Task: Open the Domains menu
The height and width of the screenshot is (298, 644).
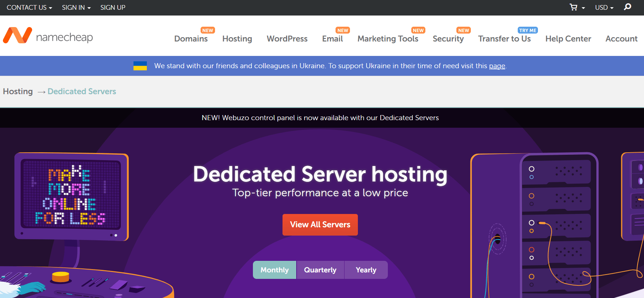Action: click(x=191, y=39)
